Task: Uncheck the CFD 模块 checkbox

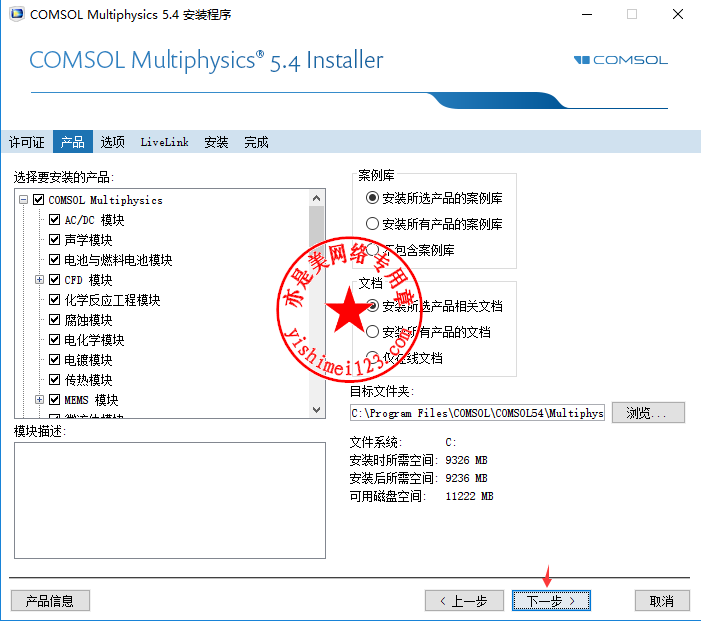Action: (55, 279)
